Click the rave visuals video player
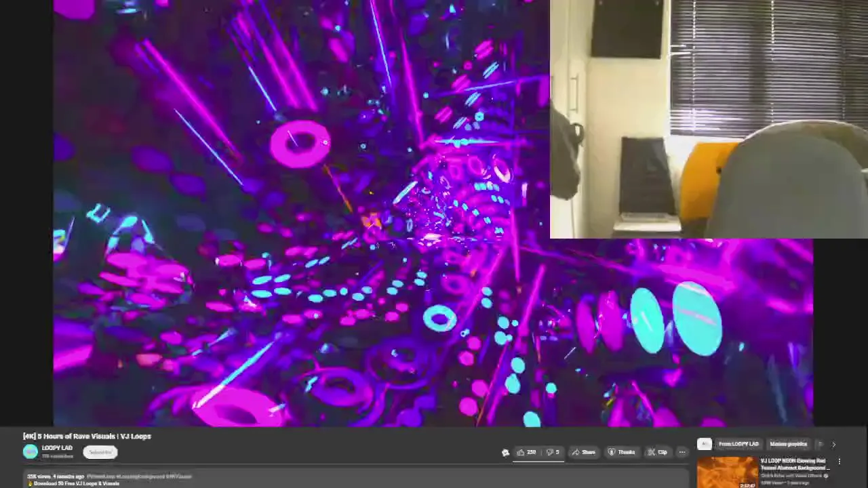This screenshot has width=868, height=488. point(301,213)
